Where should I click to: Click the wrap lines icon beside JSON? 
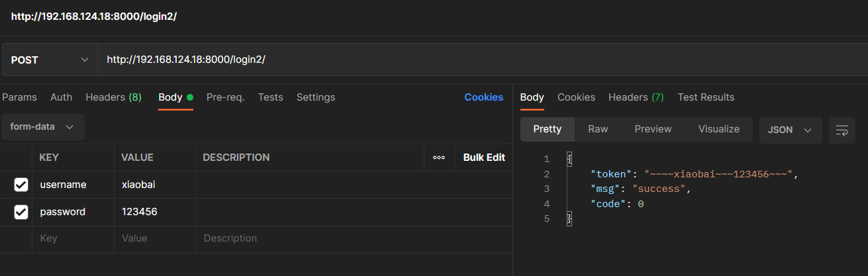[x=842, y=130]
